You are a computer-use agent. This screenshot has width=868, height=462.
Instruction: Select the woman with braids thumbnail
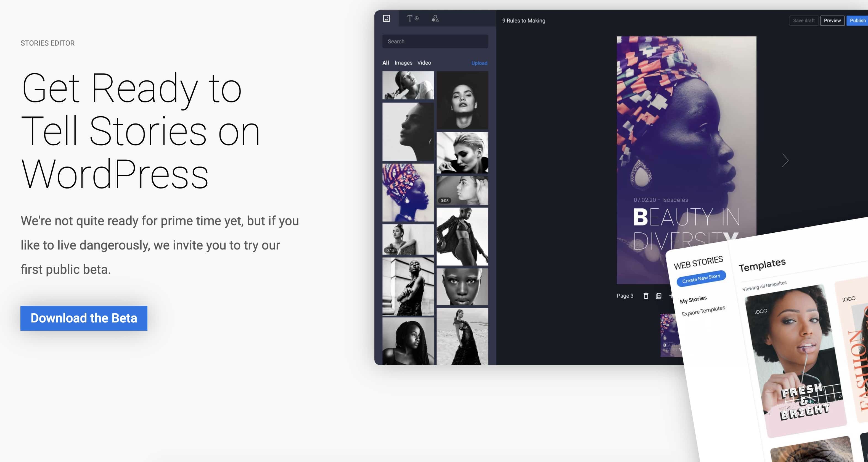[x=408, y=341]
